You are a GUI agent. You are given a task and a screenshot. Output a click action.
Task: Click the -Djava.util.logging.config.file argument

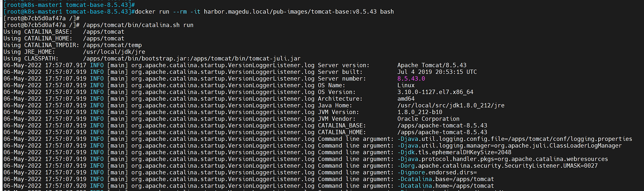click(515, 139)
